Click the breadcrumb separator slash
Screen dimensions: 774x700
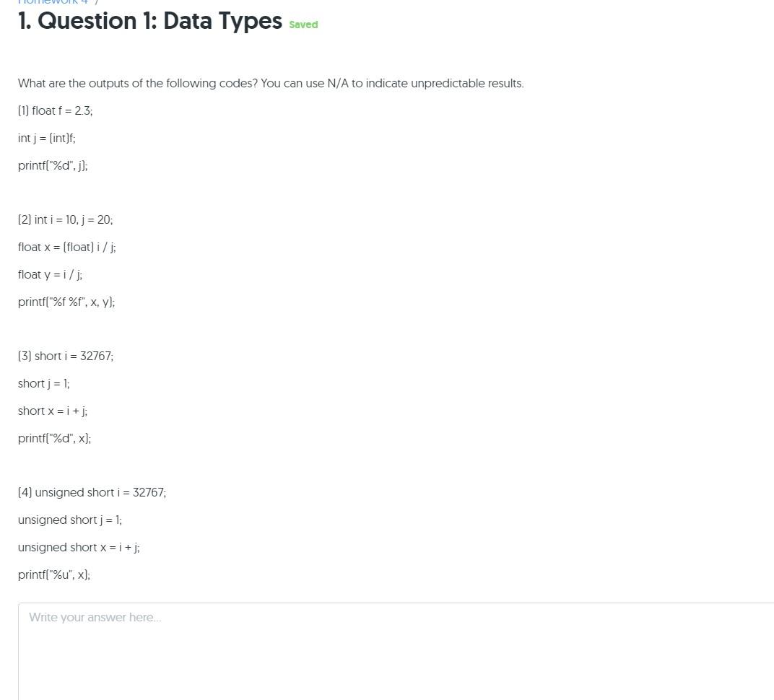click(95, 2)
